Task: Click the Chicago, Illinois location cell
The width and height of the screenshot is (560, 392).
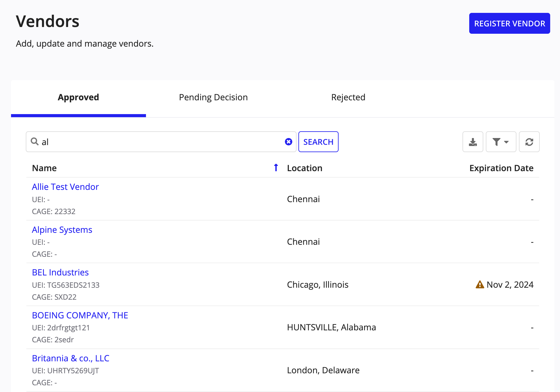Action: pos(318,285)
